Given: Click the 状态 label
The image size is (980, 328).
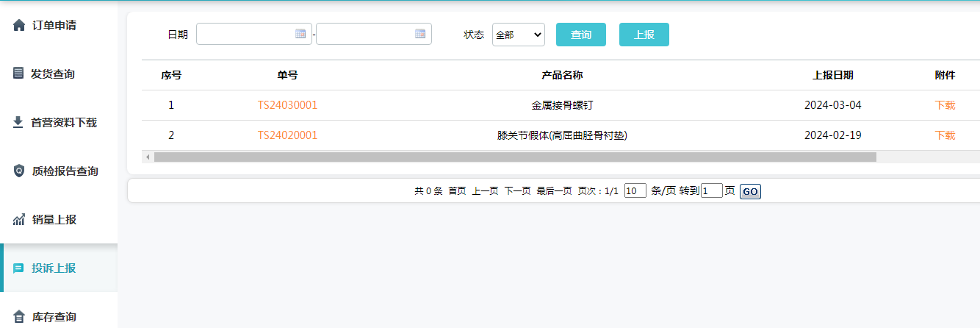Looking at the screenshot, I should [x=474, y=35].
